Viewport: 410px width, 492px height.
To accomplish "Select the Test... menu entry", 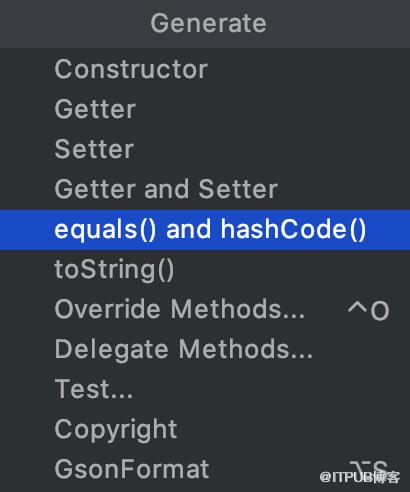I will 205,389.
